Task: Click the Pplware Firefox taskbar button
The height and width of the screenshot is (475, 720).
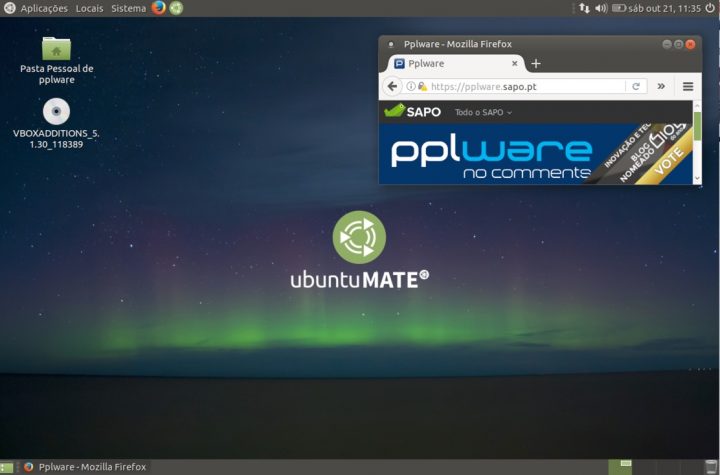Action: 85,467
